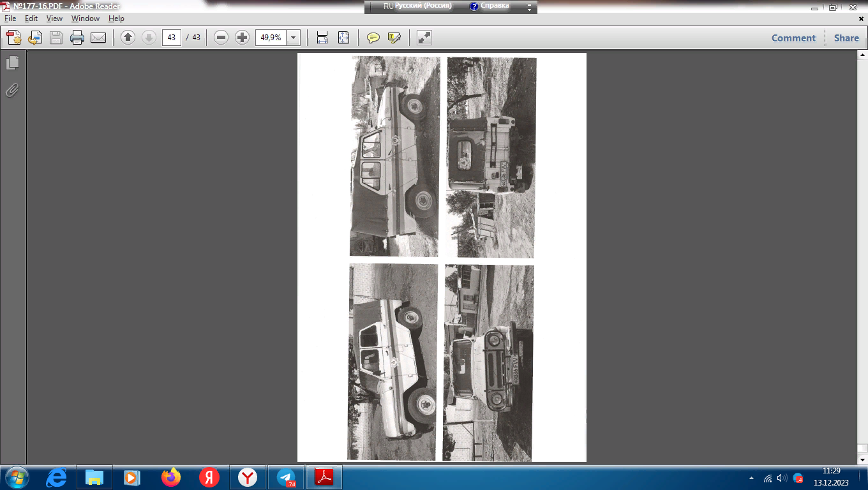The width and height of the screenshot is (868, 490).
Task: Open the Edit menu
Action: tap(31, 19)
